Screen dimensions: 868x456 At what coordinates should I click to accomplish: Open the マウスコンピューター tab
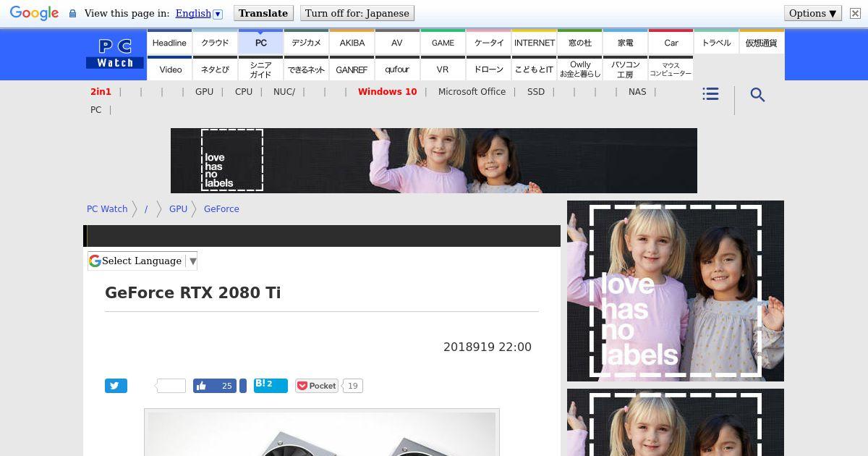coord(671,69)
